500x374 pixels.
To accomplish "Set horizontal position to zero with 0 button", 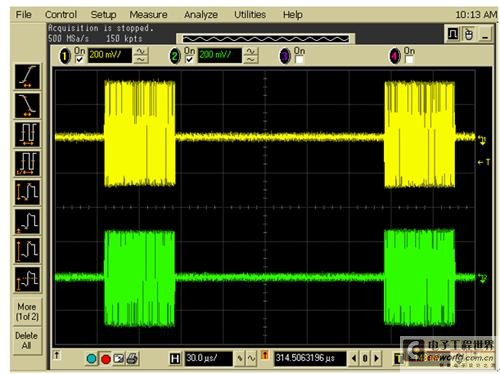I will pyautogui.click(x=365, y=358).
